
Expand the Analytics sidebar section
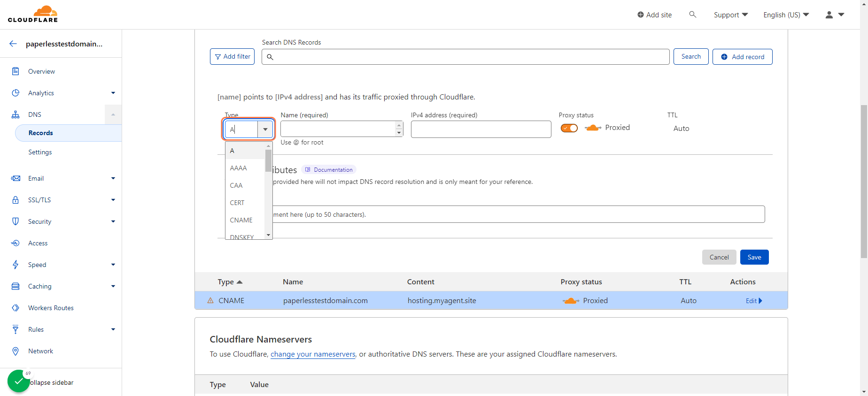tap(113, 93)
